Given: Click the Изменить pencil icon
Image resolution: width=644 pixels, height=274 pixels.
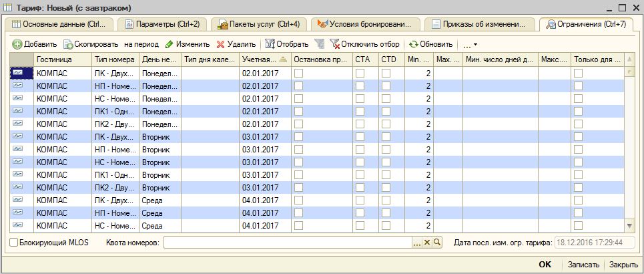Looking at the screenshot, I should click(x=170, y=44).
